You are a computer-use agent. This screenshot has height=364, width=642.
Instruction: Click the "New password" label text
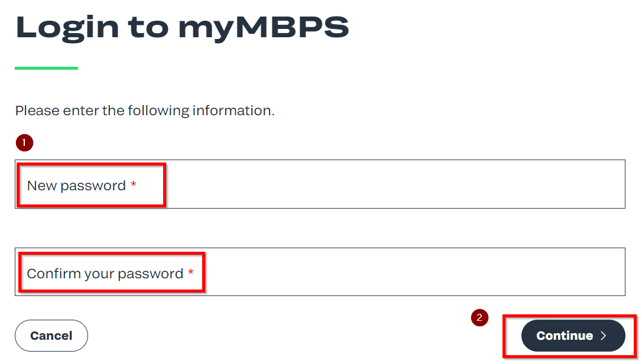(x=76, y=186)
